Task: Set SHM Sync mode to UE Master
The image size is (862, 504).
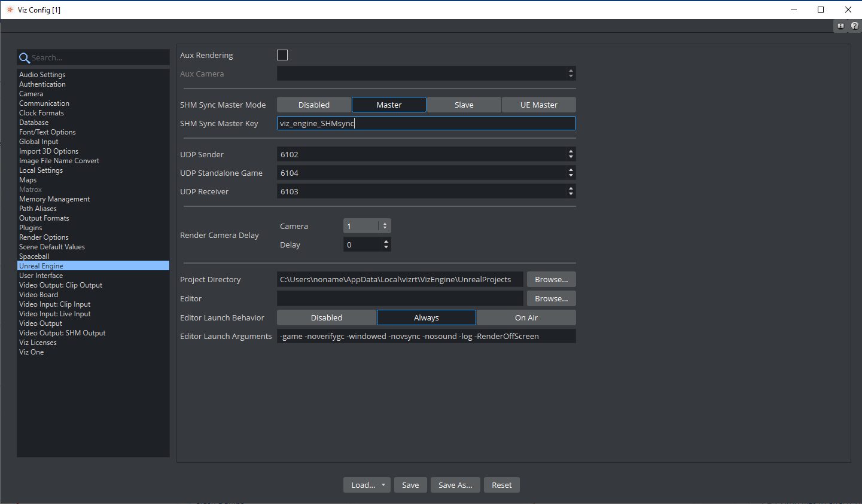Action: coord(538,105)
